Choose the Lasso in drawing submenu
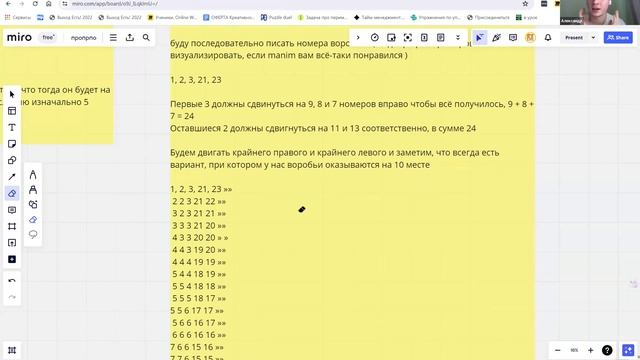The image size is (640, 360). [x=33, y=234]
